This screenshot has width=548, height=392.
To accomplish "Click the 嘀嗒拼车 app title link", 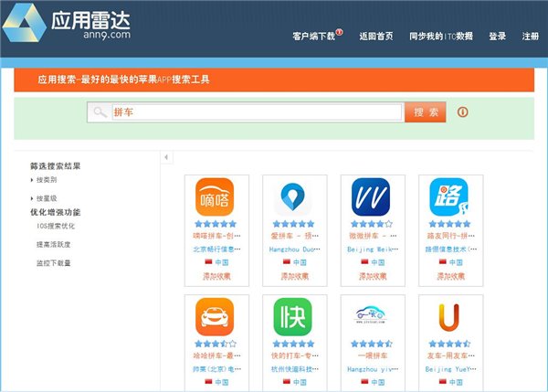I will [x=216, y=236].
